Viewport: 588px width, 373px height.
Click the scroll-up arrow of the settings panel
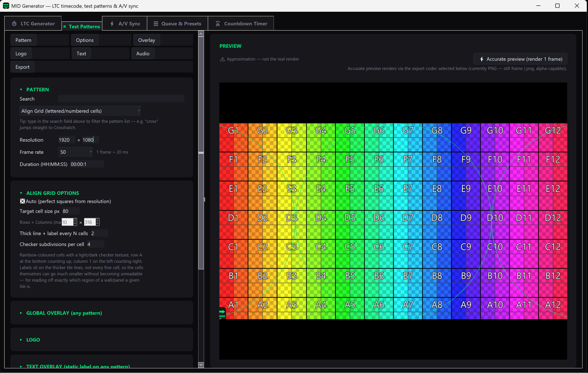201,34
